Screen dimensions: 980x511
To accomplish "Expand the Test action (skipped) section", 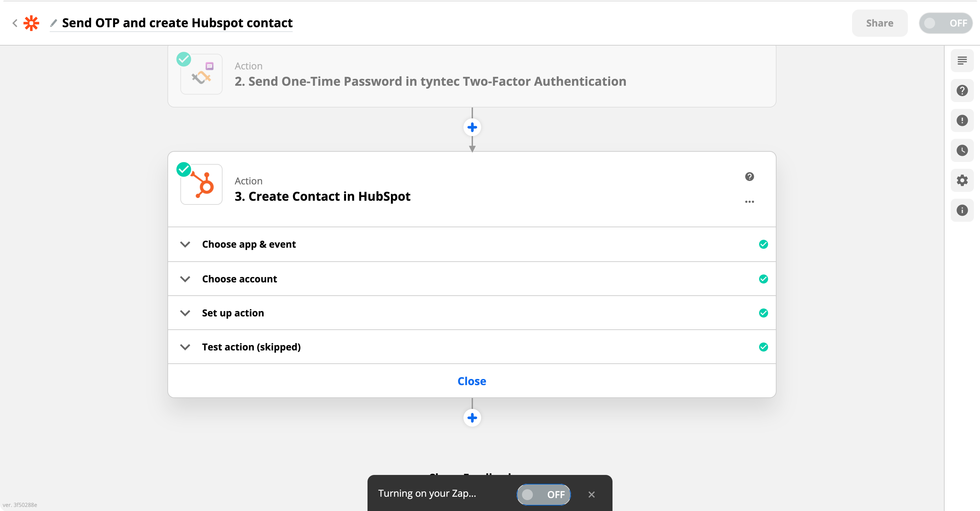I will (x=472, y=347).
